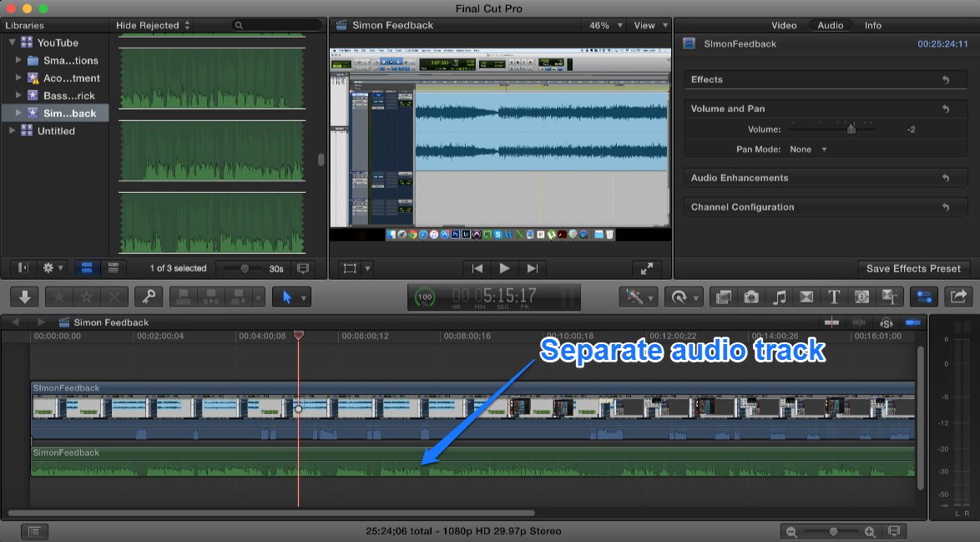
Task: Open the Themes Browser icon
Action: click(x=889, y=297)
